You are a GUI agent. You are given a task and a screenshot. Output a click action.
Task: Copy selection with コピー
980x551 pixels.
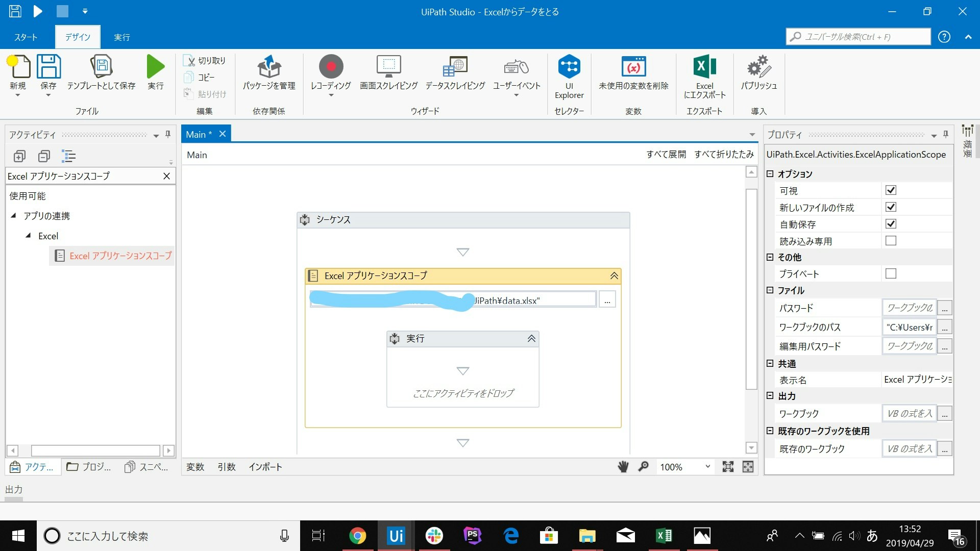[x=200, y=77]
